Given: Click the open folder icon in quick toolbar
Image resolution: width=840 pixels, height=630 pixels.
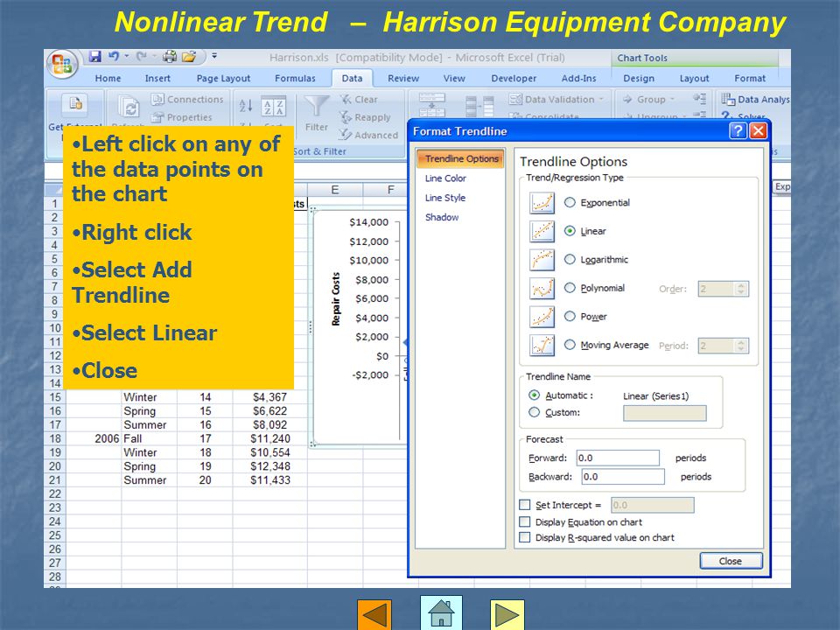Looking at the screenshot, I should 189,56.
